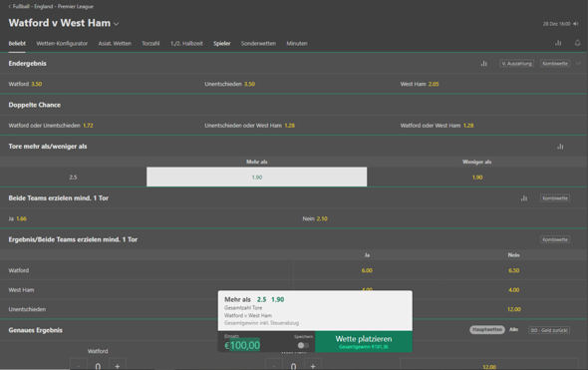Image resolution: width=588 pixels, height=370 pixels.
Task: Open the Sonderwetten tab
Action: pos(258,43)
